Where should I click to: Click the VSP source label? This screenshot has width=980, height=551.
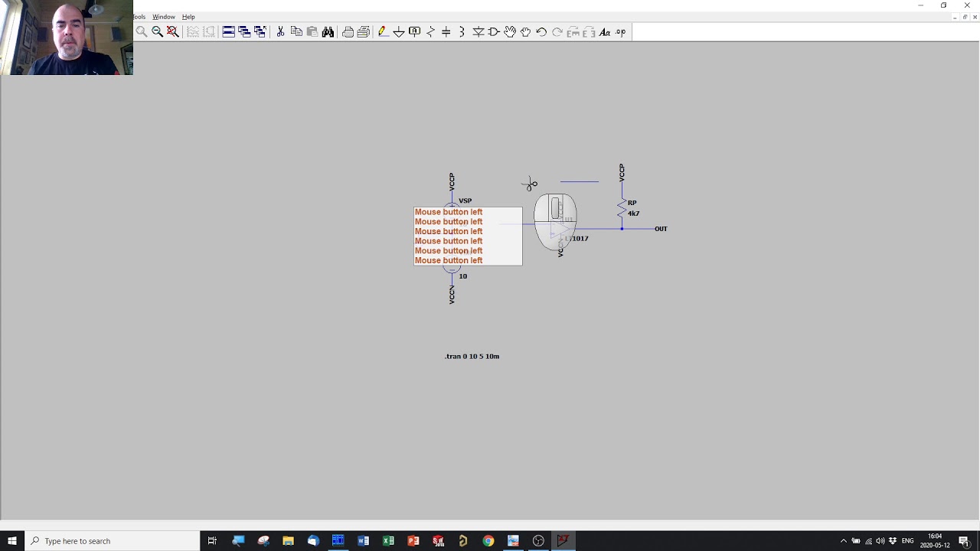pyautogui.click(x=465, y=201)
